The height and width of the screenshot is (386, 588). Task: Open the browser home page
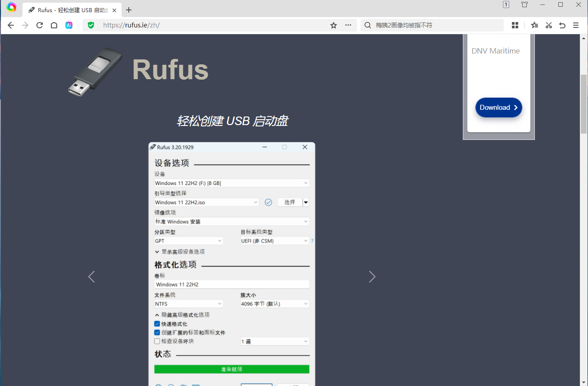coord(54,25)
